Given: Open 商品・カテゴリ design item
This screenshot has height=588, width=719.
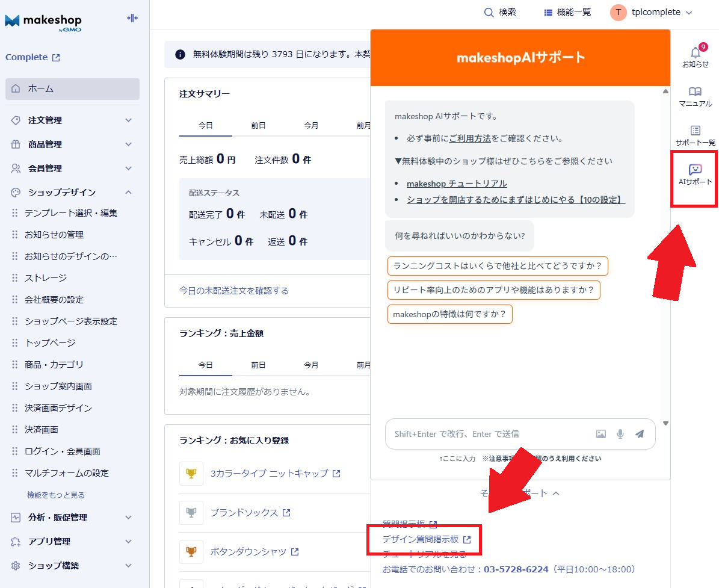Looking at the screenshot, I should point(54,365).
